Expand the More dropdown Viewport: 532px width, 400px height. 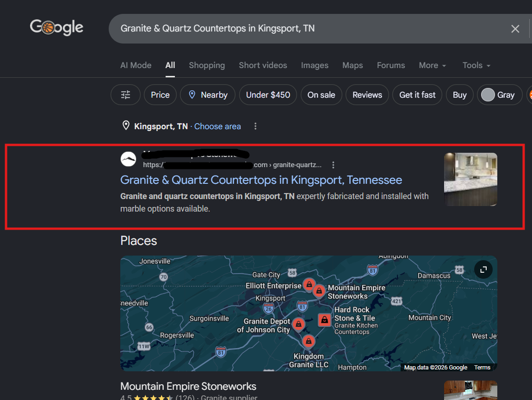click(432, 65)
